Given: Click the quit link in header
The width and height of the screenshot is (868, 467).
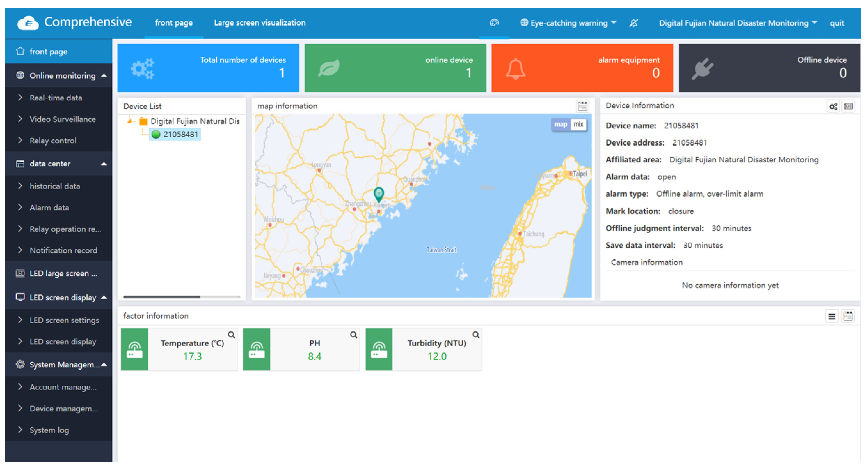Looking at the screenshot, I should pyautogui.click(x=837, y=23).
